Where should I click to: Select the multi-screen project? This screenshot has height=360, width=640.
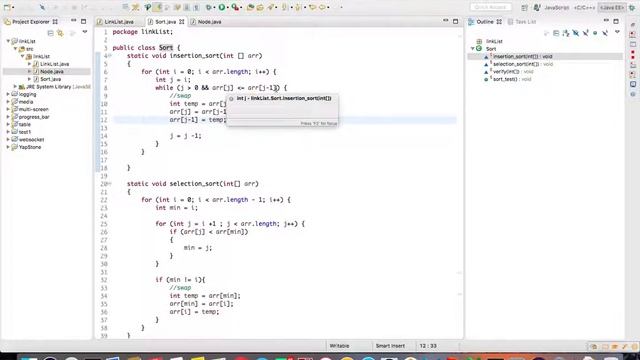pos(33,109)
